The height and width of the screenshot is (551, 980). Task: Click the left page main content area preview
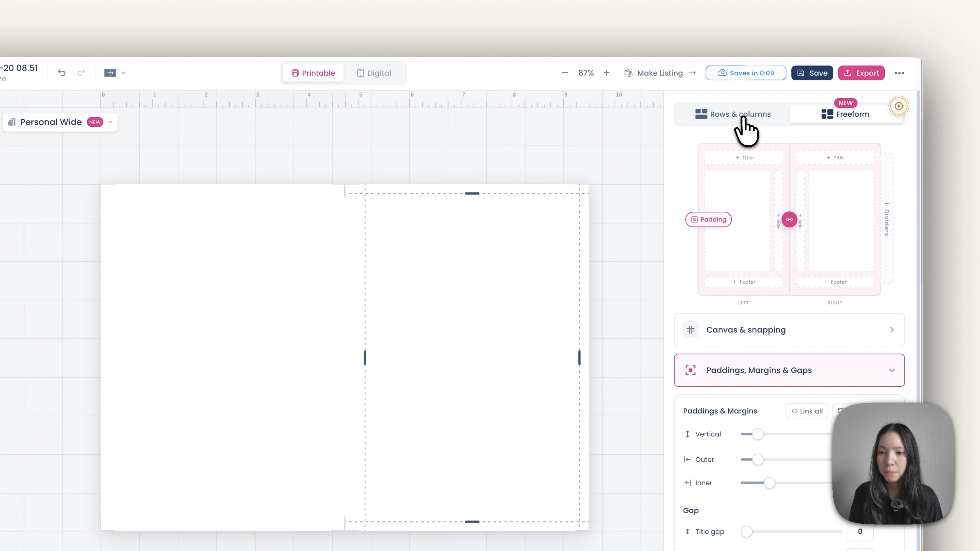coord(737,221)
